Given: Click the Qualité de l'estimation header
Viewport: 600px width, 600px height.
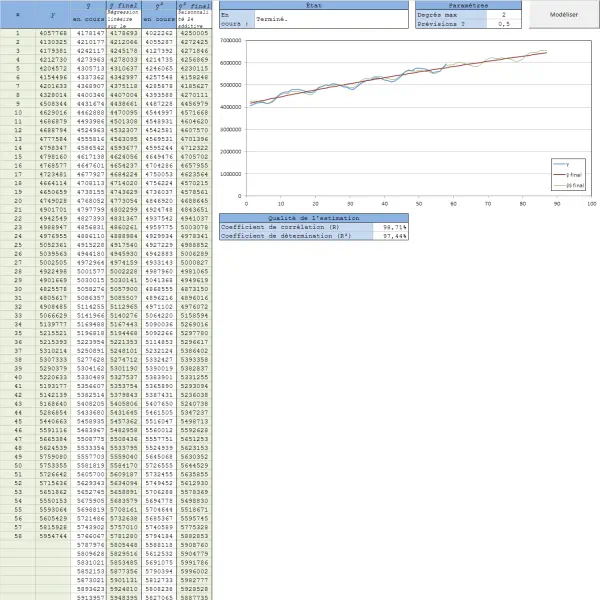Looking at the screenshot, I should pos(313,217).
